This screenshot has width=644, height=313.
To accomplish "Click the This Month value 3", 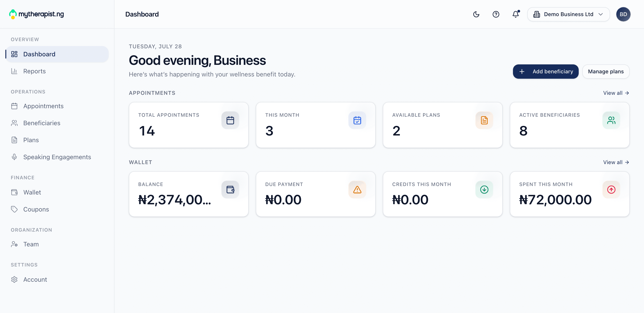I will [269, 131].
